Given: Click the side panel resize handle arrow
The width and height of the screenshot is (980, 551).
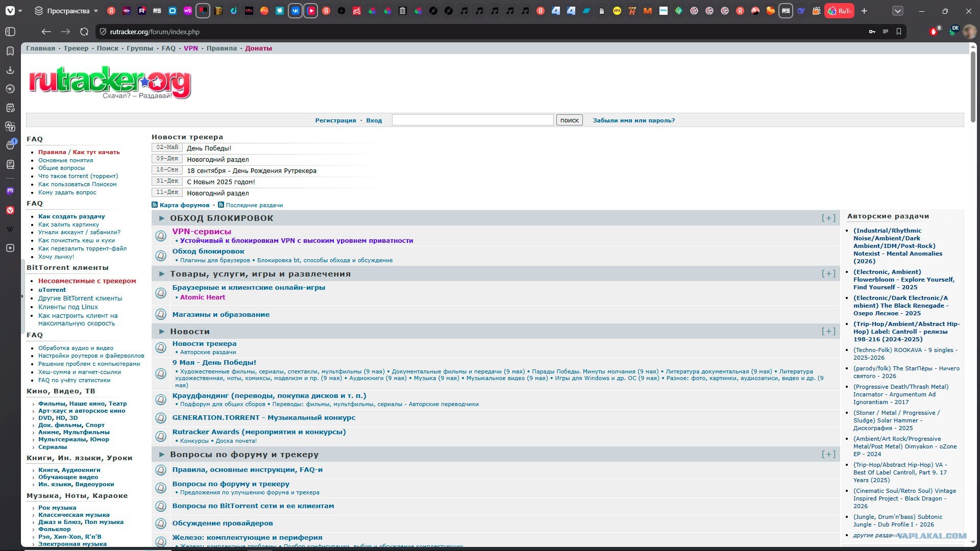Looking at the screenshot, I should pyautogui.click(x=22, y=296).
